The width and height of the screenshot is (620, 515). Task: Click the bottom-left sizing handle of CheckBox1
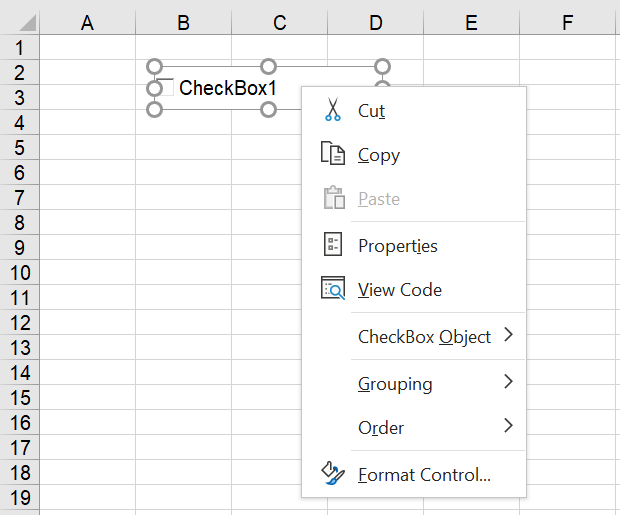point(154,110)
